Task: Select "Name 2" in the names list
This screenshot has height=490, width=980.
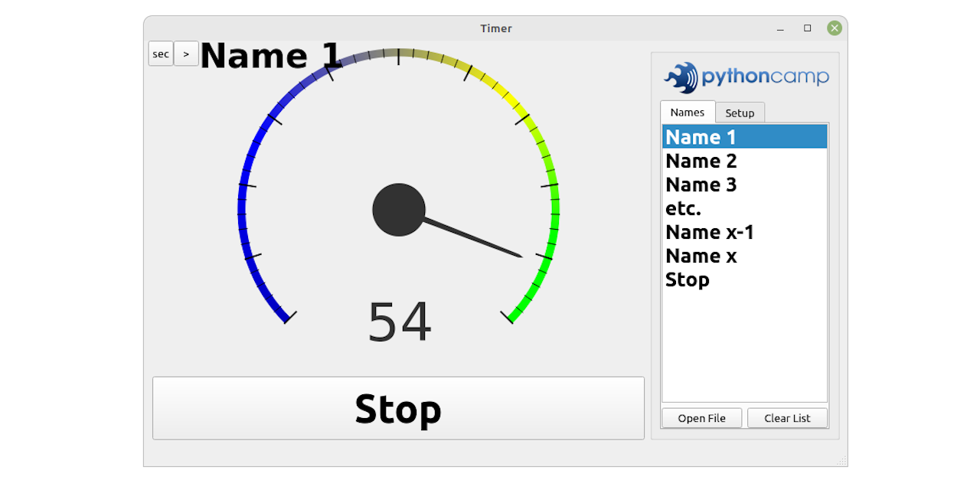Action: pyautogui.click(x=701, y=161)
